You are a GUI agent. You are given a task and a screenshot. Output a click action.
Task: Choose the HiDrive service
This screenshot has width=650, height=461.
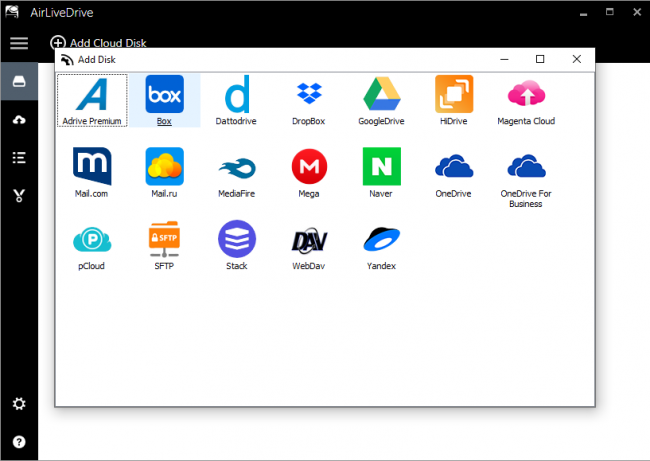454,96
